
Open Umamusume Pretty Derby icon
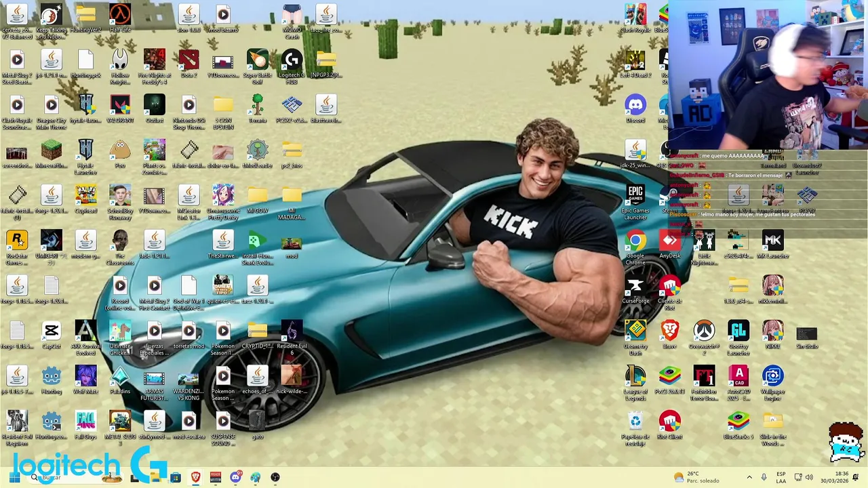pos(222,195)
